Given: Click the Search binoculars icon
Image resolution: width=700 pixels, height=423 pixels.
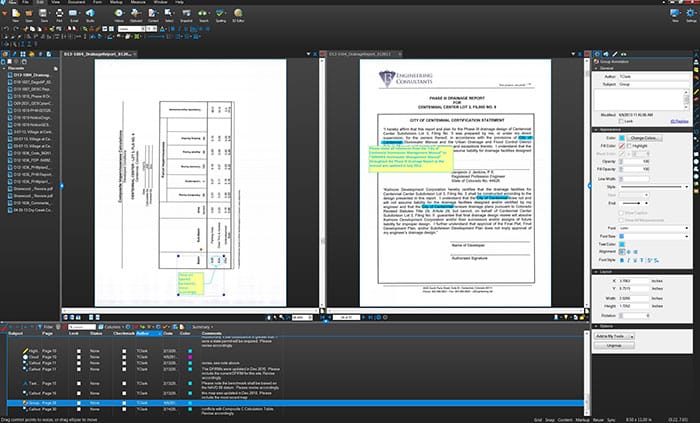Looking at the screenshot, I should [204, 14].
